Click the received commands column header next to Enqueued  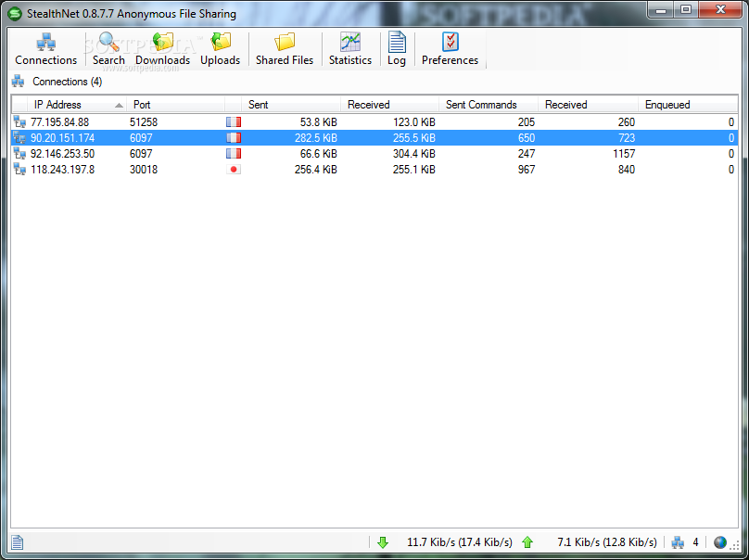[x=588, y=105]
